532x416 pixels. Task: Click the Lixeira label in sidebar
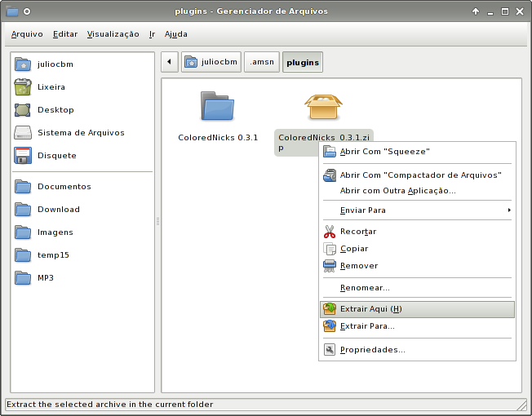(51, 87)
